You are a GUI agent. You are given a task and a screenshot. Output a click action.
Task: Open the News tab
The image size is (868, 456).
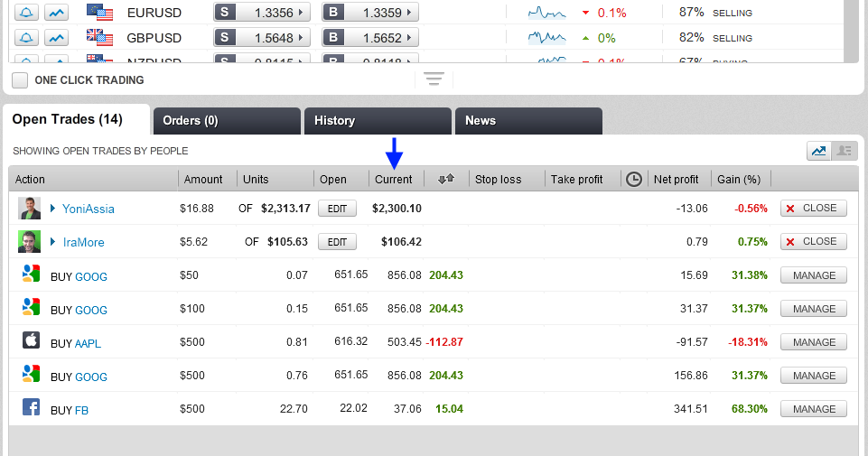[528, 121]
